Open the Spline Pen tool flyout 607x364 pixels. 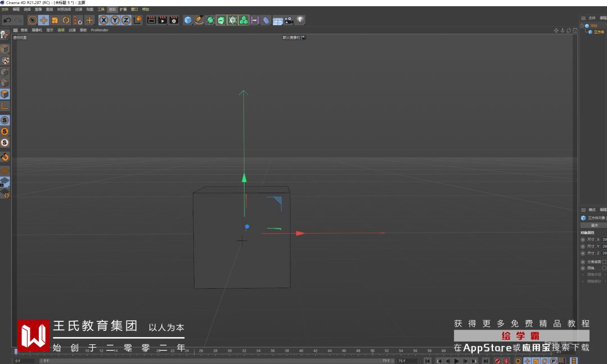click(x=199, y=20)
